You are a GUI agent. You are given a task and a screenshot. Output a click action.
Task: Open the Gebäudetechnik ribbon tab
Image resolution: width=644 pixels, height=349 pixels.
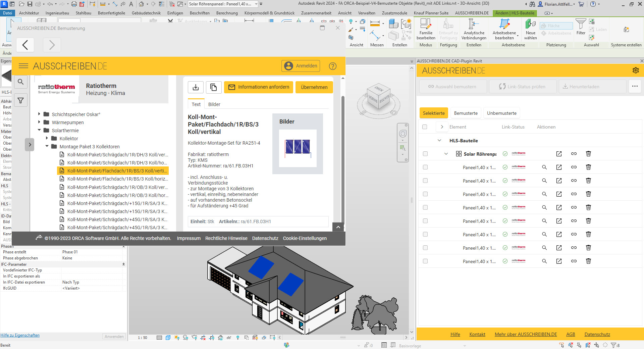[x=146, y=13]
